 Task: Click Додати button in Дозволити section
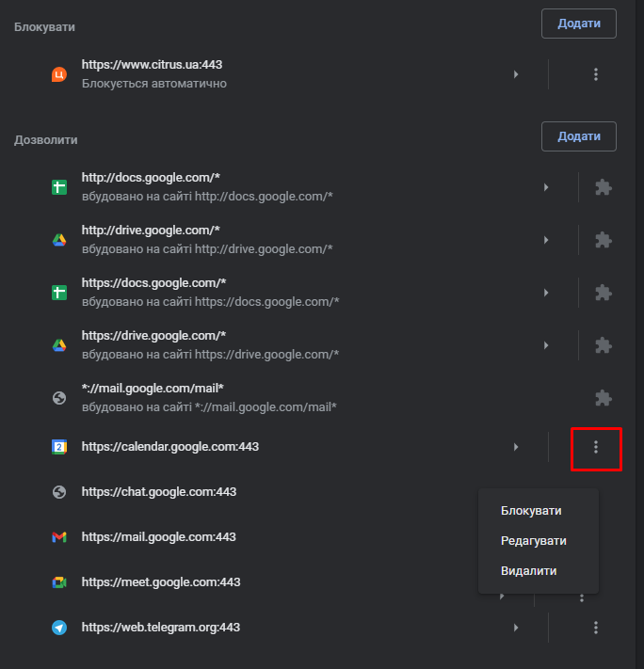(x=579, y=136)
